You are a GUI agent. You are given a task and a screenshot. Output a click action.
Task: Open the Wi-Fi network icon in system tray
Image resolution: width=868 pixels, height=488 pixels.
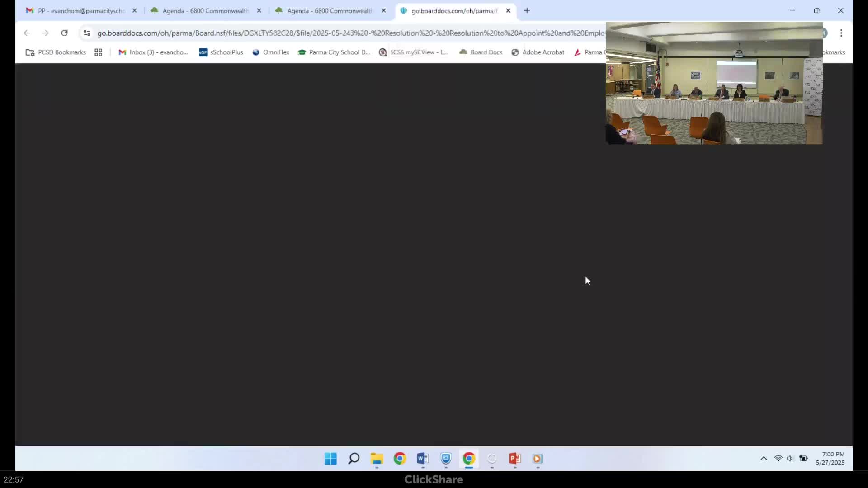point(778,458)
